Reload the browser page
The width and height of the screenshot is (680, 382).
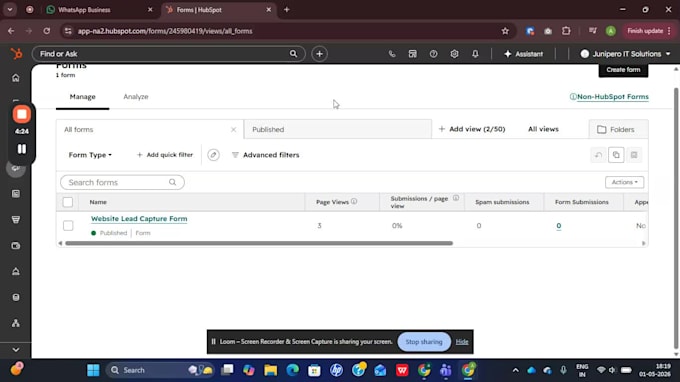point(47,31)
